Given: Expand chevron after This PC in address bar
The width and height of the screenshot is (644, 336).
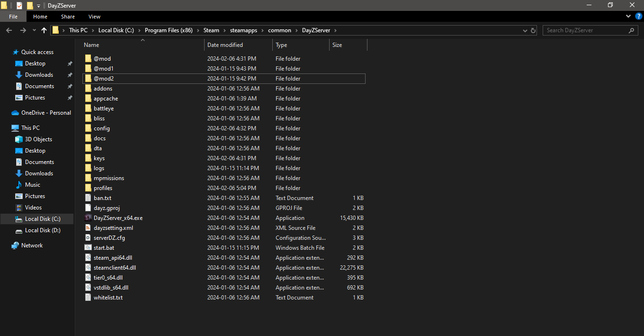Looking at the screenshot, I should pos(93,30).
